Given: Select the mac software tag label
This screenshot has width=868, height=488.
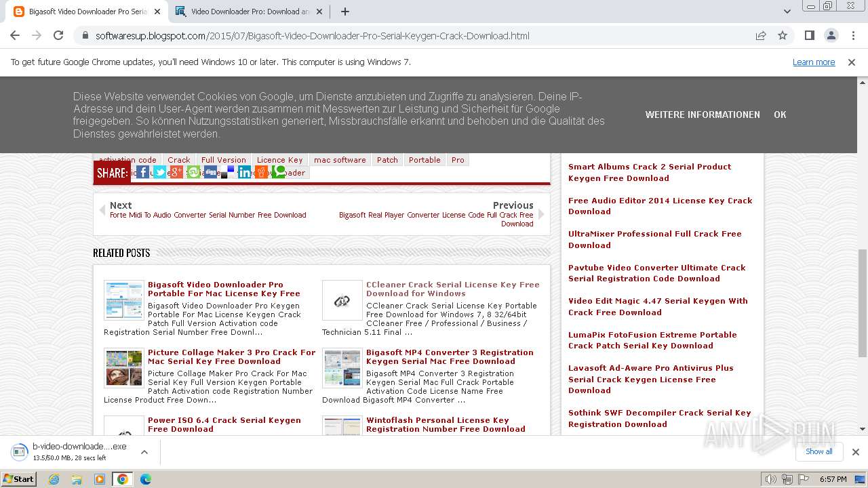Looking at the screenshot, I should (340, 160).
